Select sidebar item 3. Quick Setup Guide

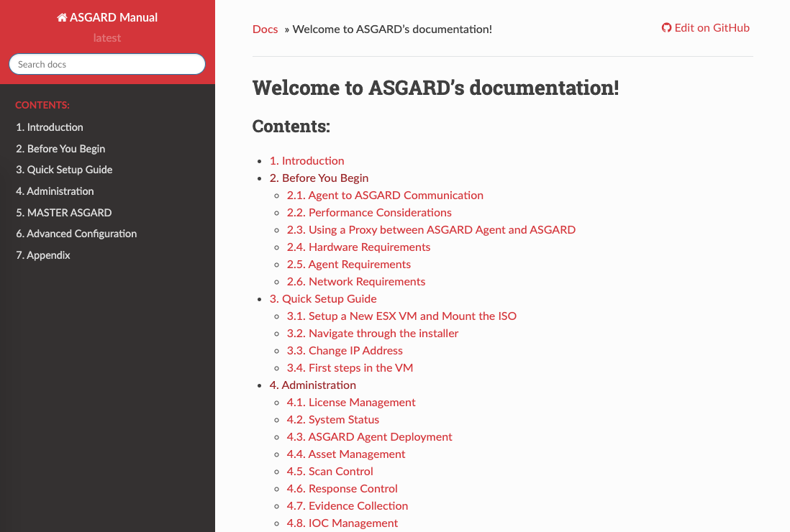(64, 170)
